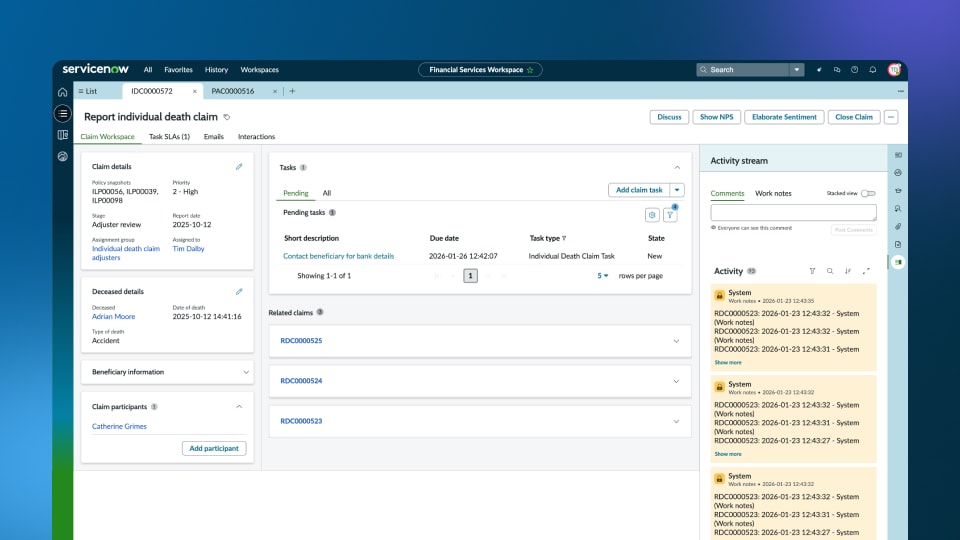Add a new tab with plus icon
The height and width of the screenshot is (540, 960).
[292, 91]
